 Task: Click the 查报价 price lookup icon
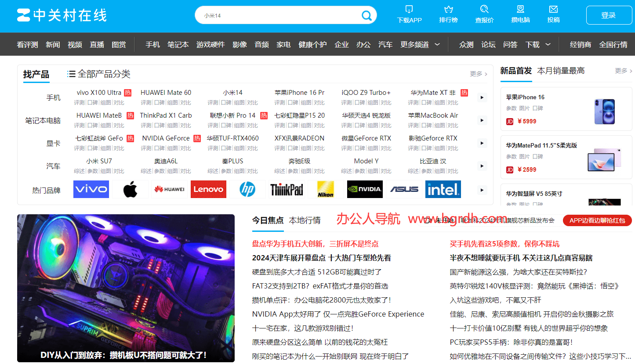(x=484, y=9)
